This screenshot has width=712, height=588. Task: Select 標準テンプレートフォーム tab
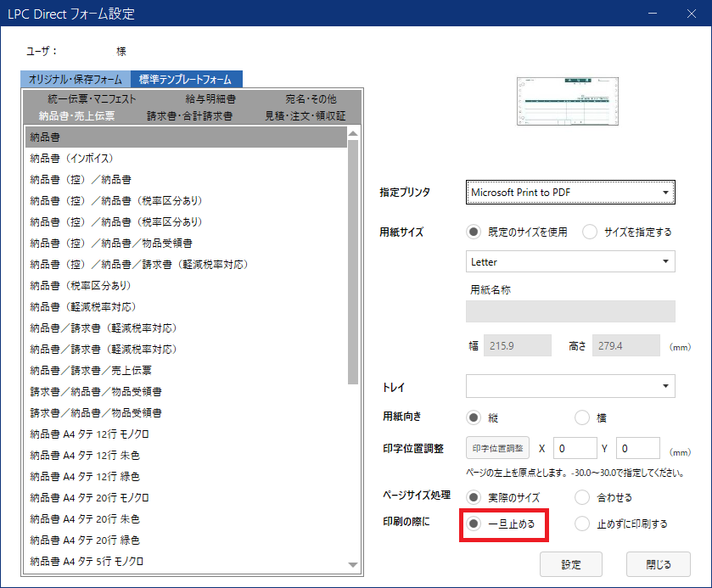pyautogui.click(x=186, y=79)
